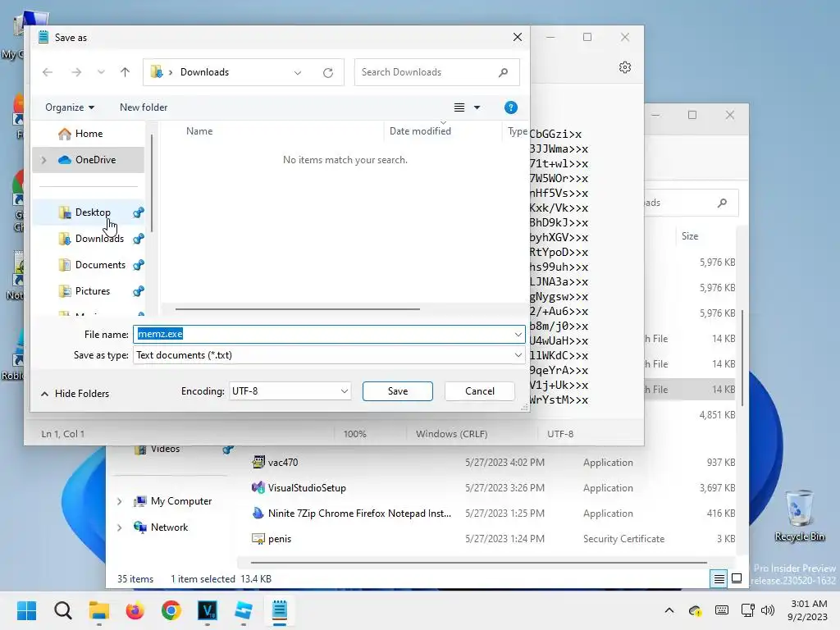This screenshot has width=840, height=630.
Task: Open the blue Help icon
Action: 510,107
